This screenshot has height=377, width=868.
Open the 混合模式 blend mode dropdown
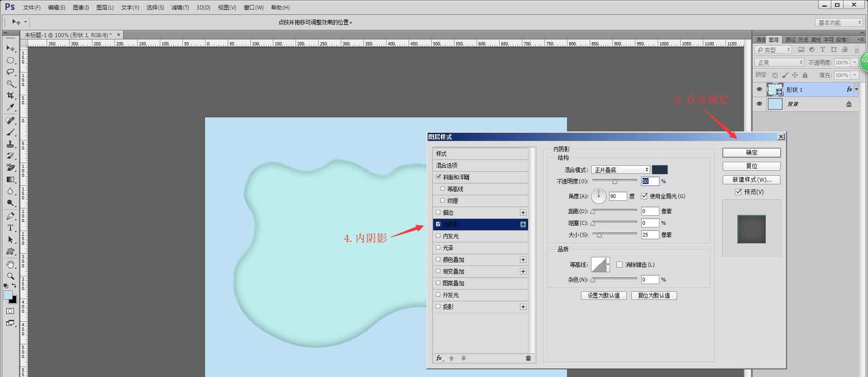(620, 170)
